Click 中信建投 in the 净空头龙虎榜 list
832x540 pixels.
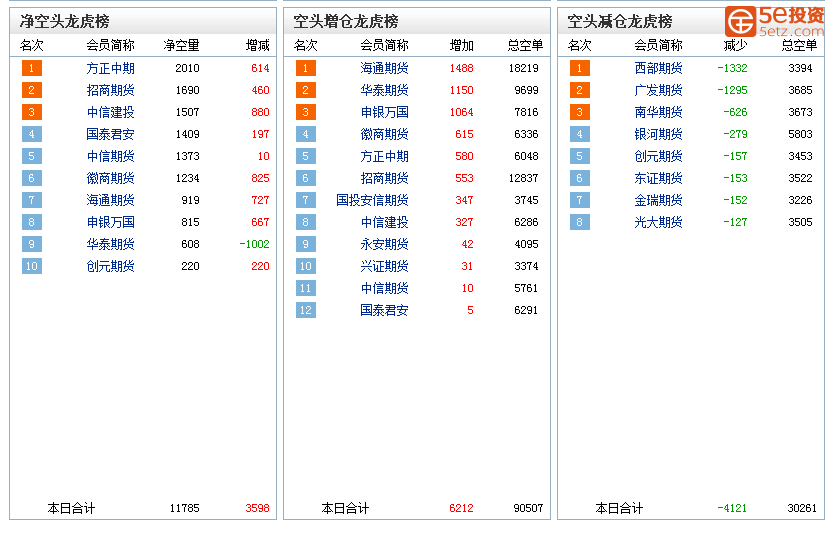pos(110,112)
